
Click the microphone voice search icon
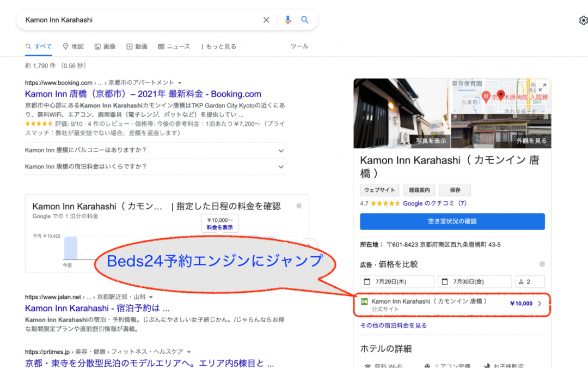pyautogui.click(x=288, y=20)
